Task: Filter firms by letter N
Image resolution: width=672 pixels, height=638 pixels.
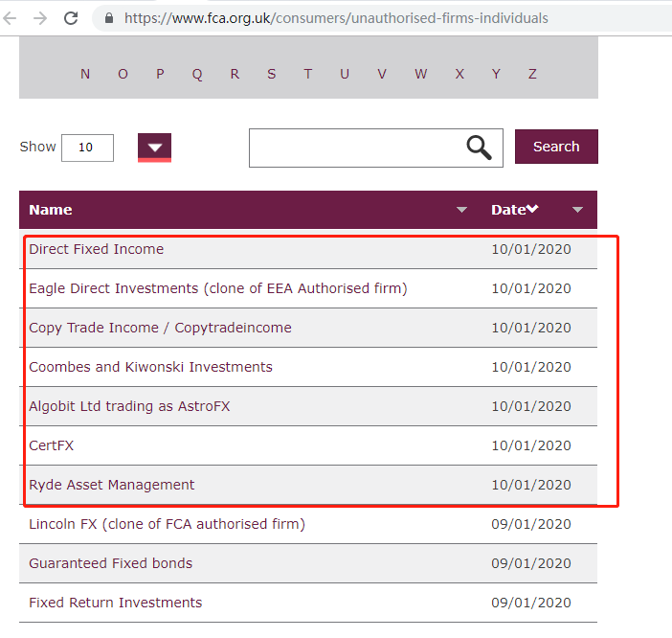Action: 85,74
